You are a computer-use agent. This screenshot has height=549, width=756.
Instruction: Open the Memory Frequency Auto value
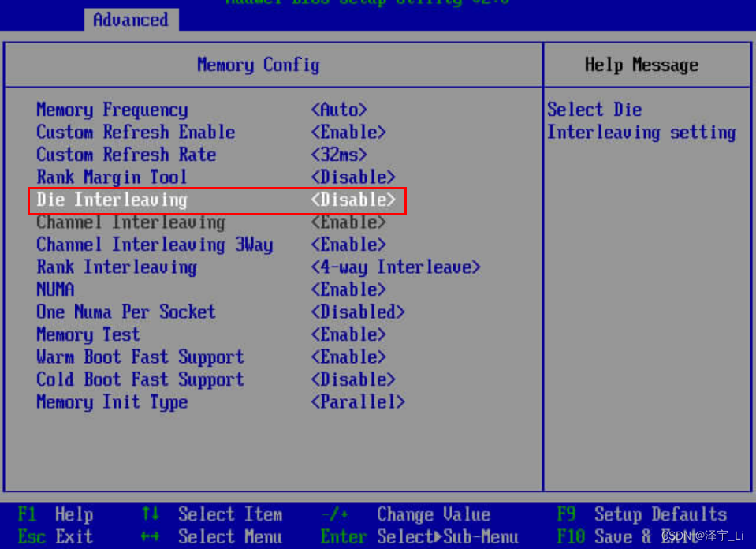[339, 110]
